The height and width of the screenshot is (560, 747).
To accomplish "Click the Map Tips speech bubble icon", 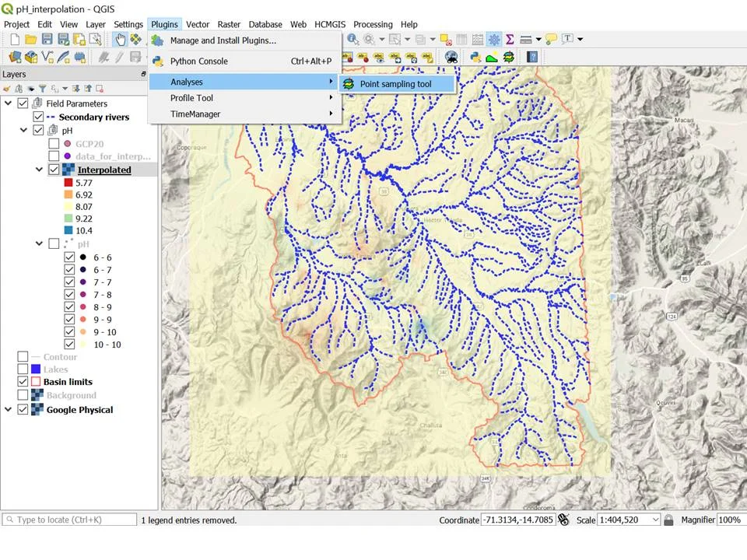I will pyautogui.click(x=551, y=39).
